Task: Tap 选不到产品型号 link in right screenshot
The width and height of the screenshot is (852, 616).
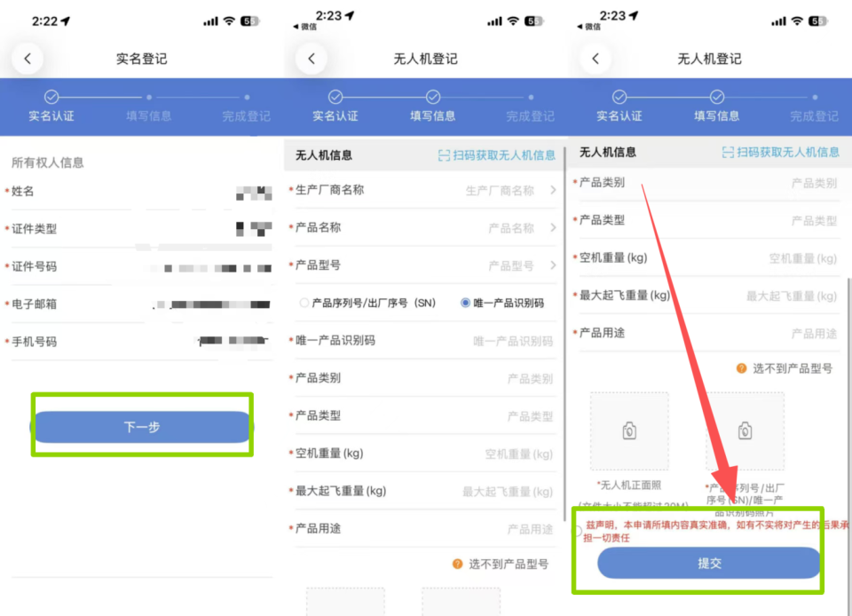Action: (793, 368)
